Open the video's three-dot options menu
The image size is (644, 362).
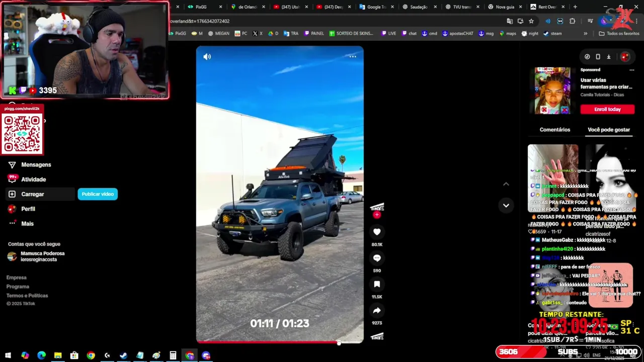(x=353, y=56)
